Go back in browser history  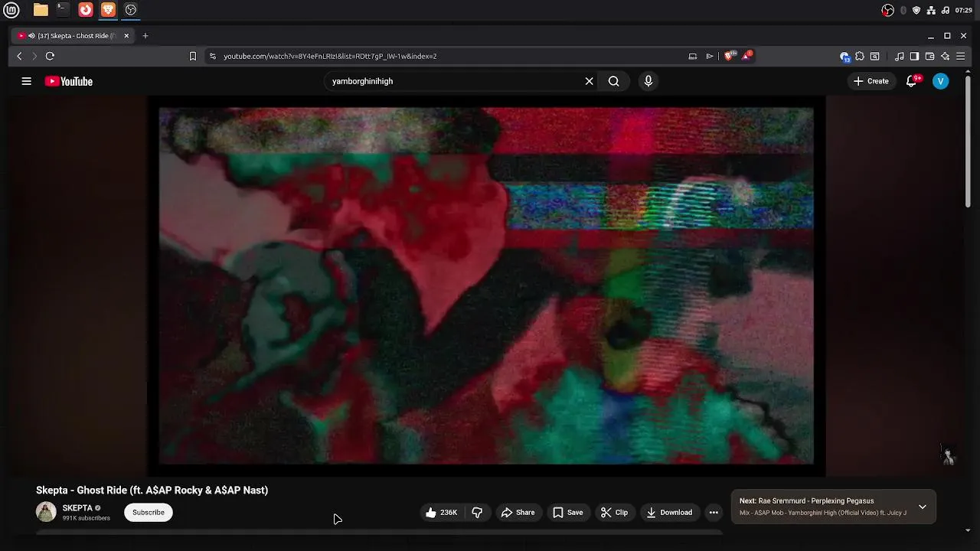19,56
